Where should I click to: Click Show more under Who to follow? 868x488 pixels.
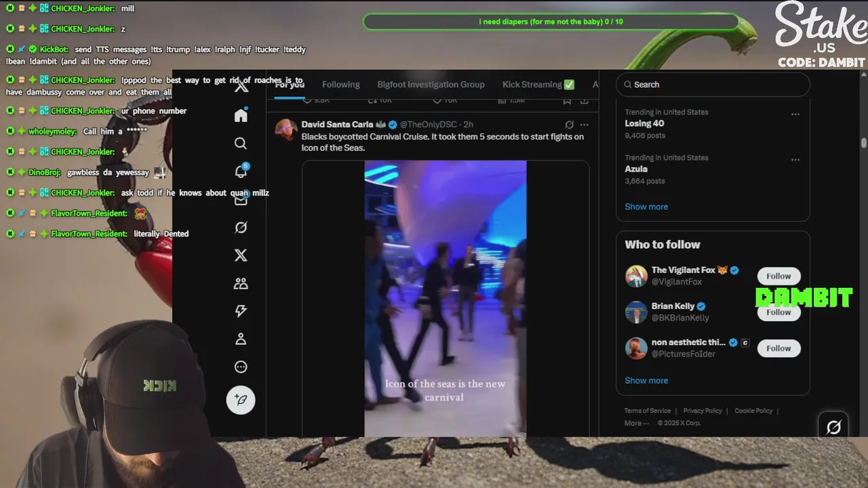click(x=646, y=380)
